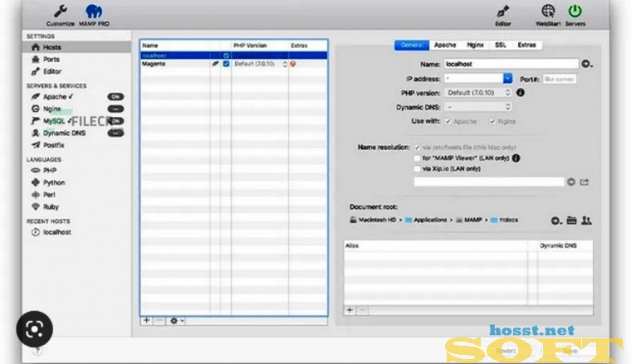Click the Servers power icon
The width and height of the screenshot is (631, 364).
pos(575,12)
